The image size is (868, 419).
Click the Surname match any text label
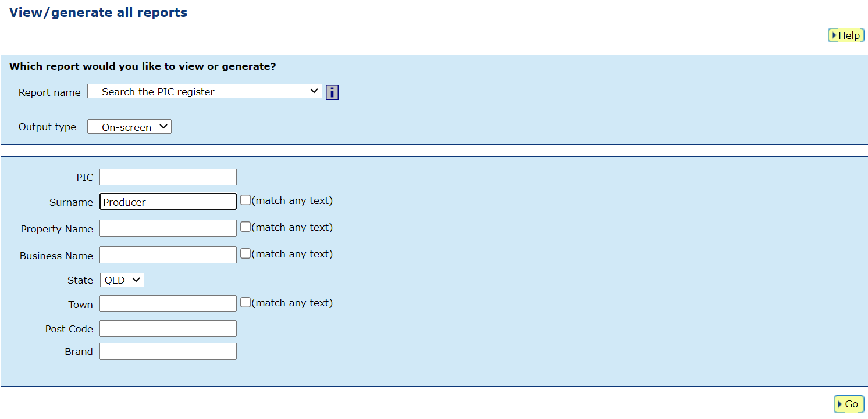pos(292,200)
